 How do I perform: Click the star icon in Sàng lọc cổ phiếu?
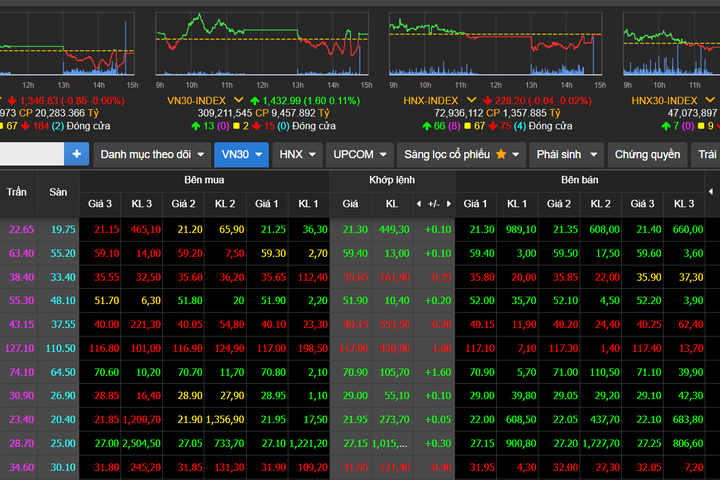click(x=501, y=154)
